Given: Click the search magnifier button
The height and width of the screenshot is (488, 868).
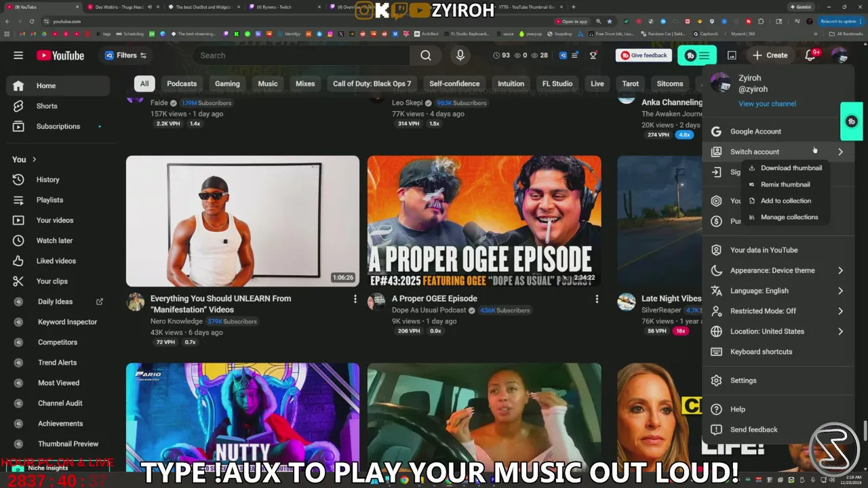Looking at the screenshot, I should 426,56.
